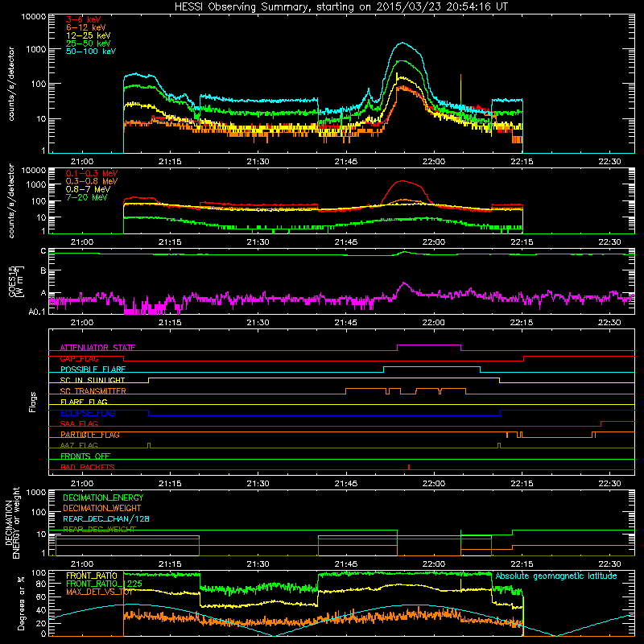Select the FLARE_FLAG label
This screenshot has width=644, height=644.
pos(84,402)
